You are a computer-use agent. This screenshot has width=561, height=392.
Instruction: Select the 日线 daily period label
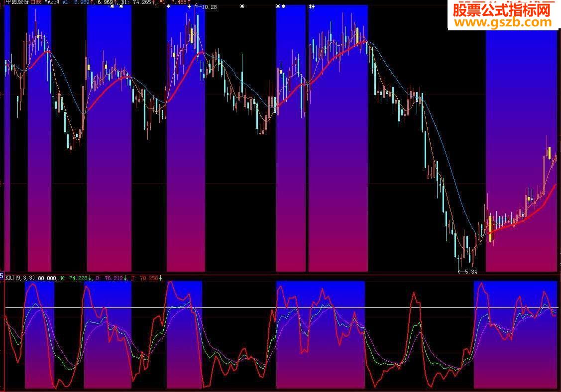[x=36, y=2]
